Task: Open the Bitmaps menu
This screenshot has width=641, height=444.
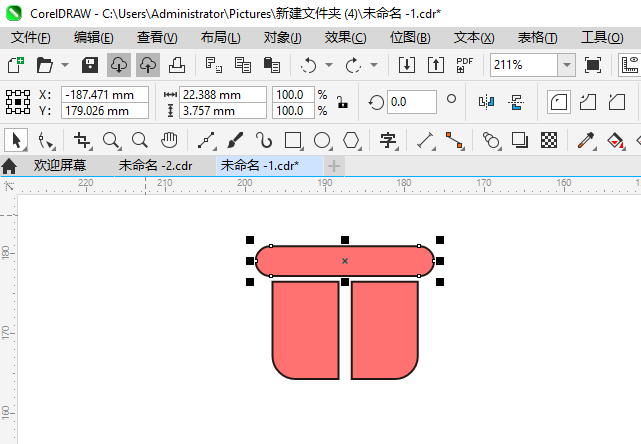Action: point(410,38)
